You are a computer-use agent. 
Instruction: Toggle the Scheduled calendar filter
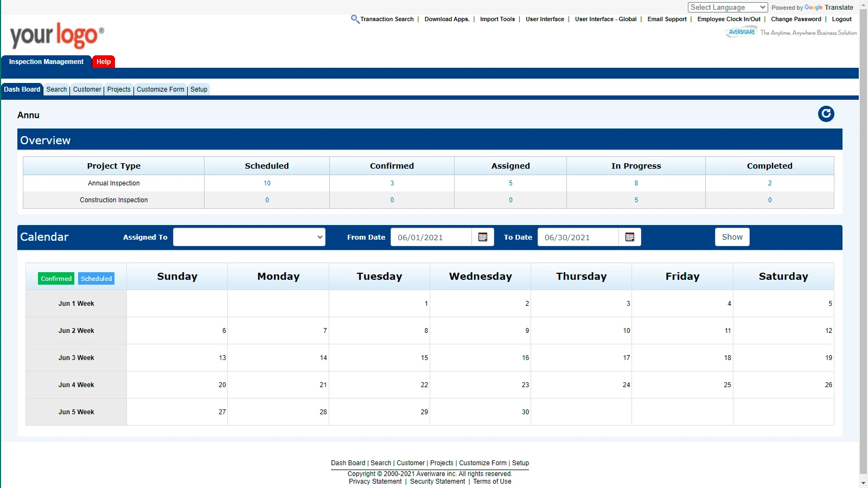coord(97,279)
